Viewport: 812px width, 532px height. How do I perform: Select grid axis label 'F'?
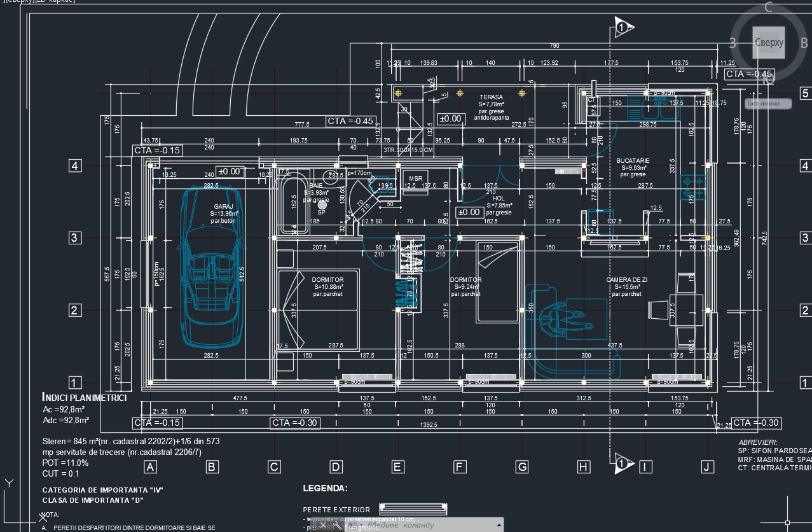460,467
